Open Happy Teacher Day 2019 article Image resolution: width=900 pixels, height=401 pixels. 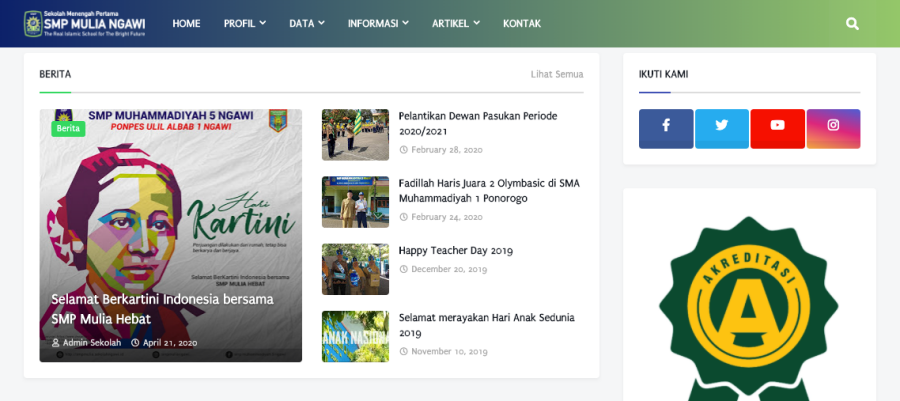[x=456, y=251]
